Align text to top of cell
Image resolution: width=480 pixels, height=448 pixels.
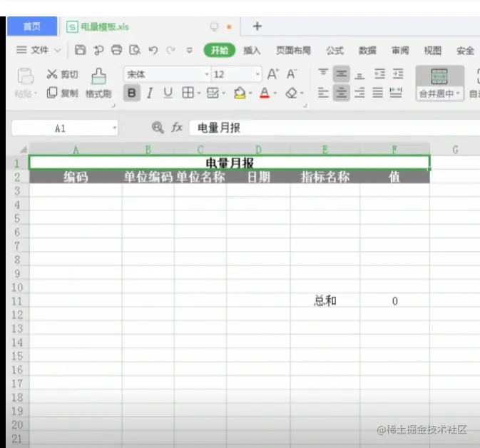pos(323,73)
